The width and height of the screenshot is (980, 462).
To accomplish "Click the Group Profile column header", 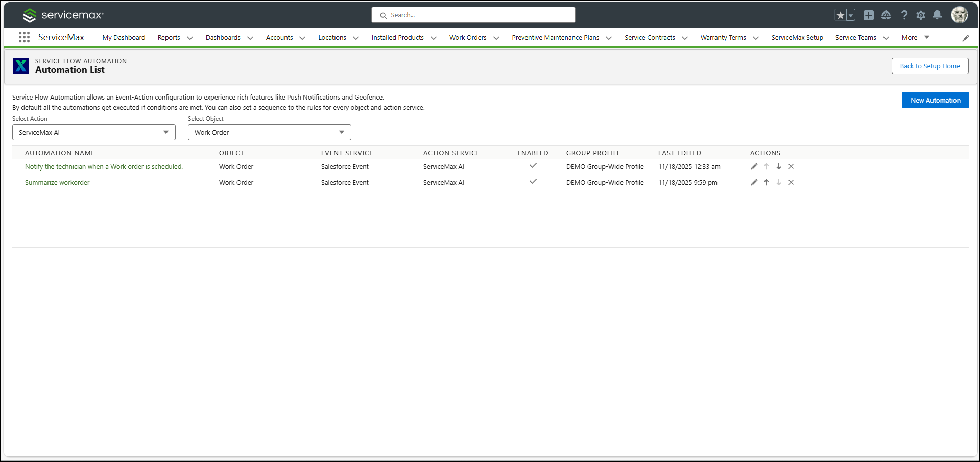I will [593, 153].
